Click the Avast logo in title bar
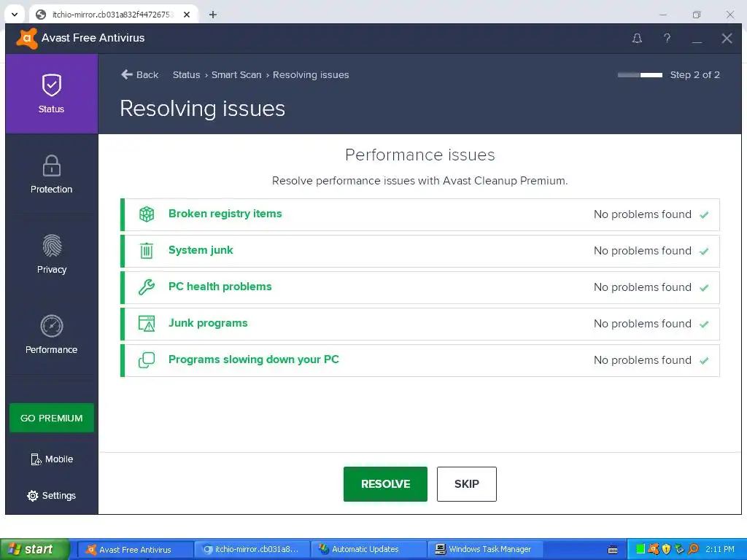The width and height of the screenshot is (747, 560). 27,38
